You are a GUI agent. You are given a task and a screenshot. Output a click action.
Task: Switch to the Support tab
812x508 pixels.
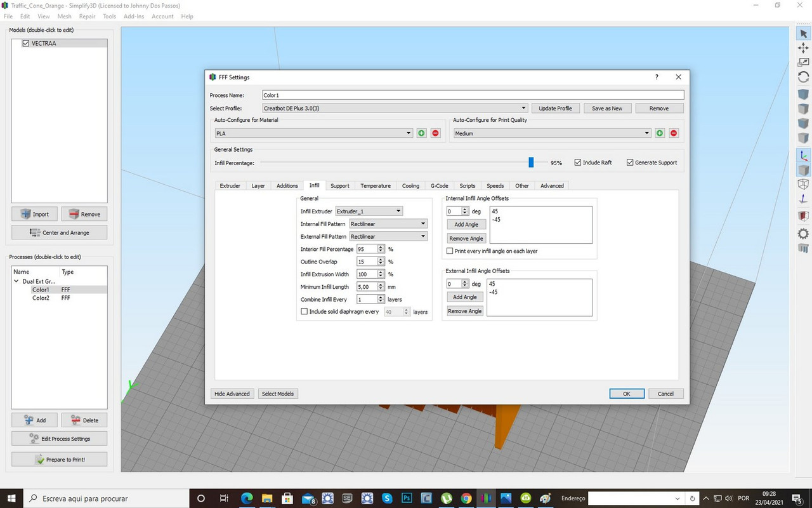[340, 185]
